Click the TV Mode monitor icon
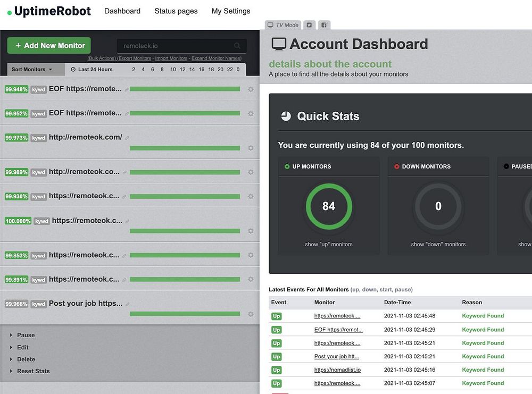The image size is (532, 394). [270, 25]
